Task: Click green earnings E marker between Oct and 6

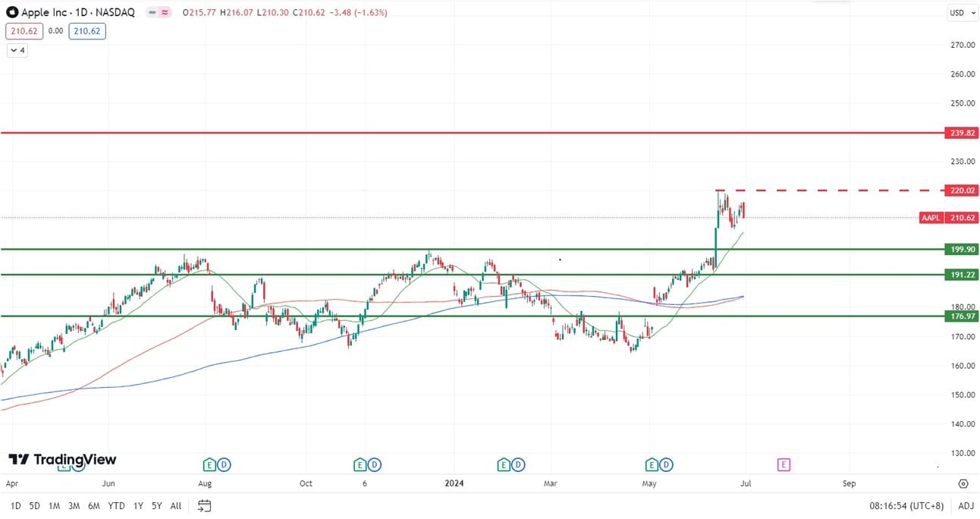Action: click(360, 464)
